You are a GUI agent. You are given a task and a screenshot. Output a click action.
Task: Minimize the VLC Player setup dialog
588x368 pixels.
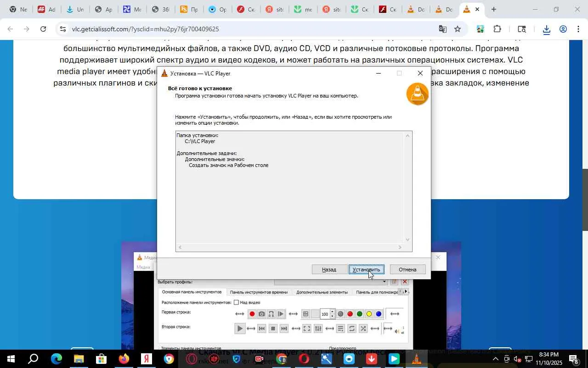(379, 74)
